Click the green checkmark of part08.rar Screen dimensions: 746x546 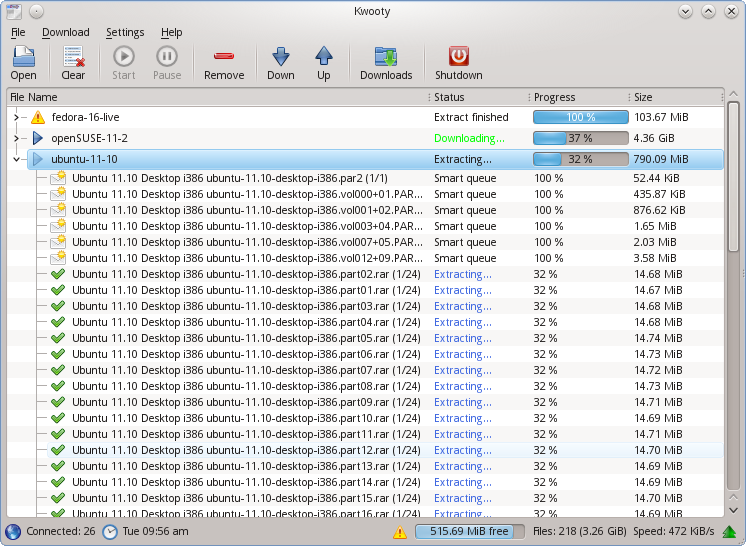(x=58, y=386)
